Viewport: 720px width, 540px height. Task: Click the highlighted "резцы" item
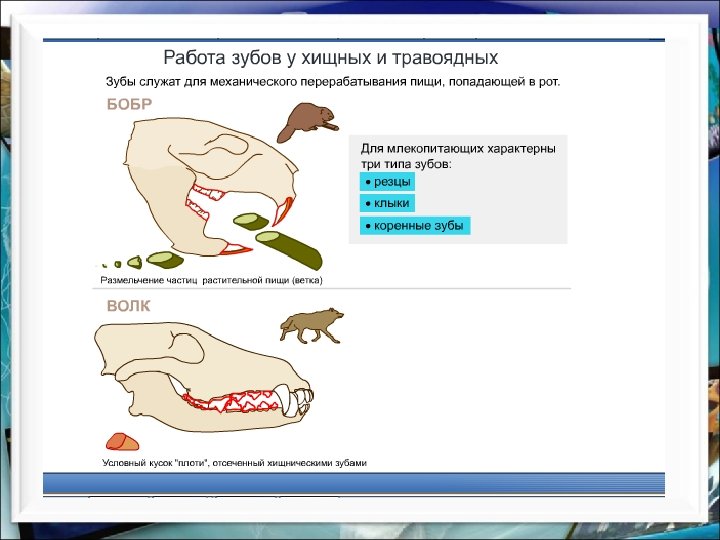387,182
